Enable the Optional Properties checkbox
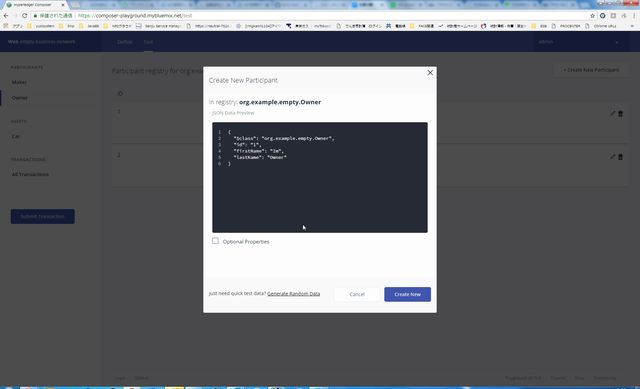Screen dimensions: 640x389 [x=215, y=241]
